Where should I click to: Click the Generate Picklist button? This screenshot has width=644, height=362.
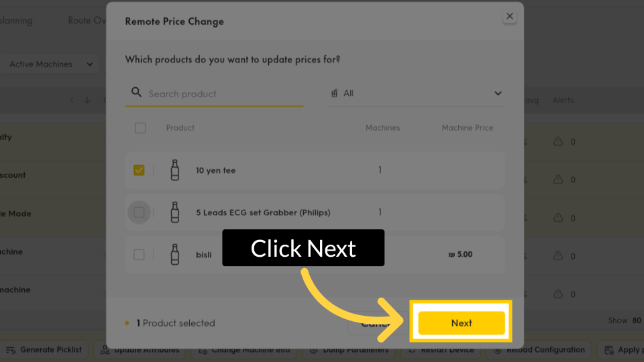click(44, 350)
